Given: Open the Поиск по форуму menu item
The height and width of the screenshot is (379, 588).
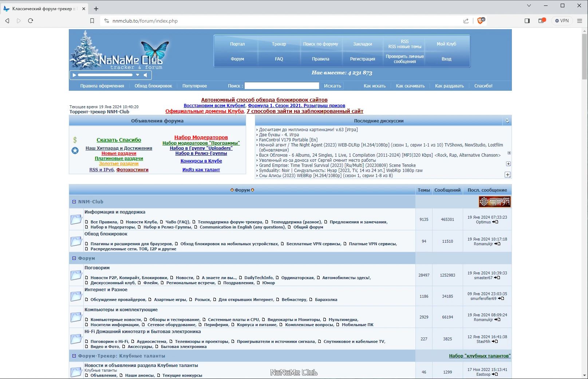Looking at the screenshot, I should coord(320,44).
